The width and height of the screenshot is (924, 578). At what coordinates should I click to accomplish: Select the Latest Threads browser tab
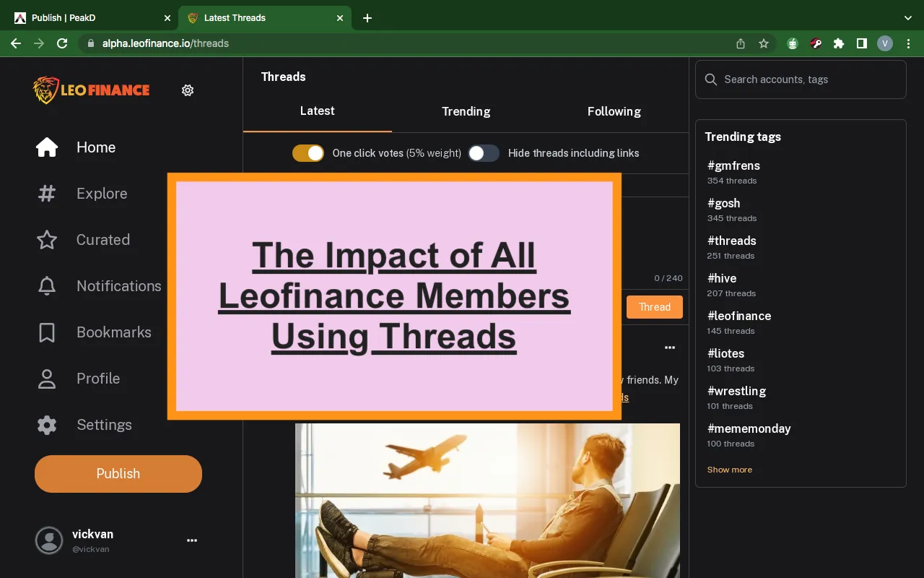coord(266,18)
